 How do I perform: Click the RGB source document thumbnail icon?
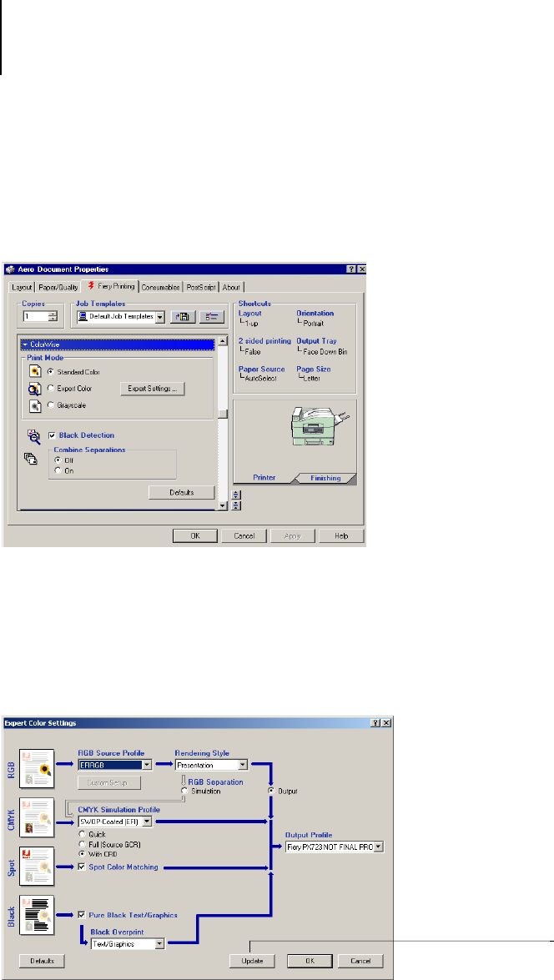[x=37, y=767]
